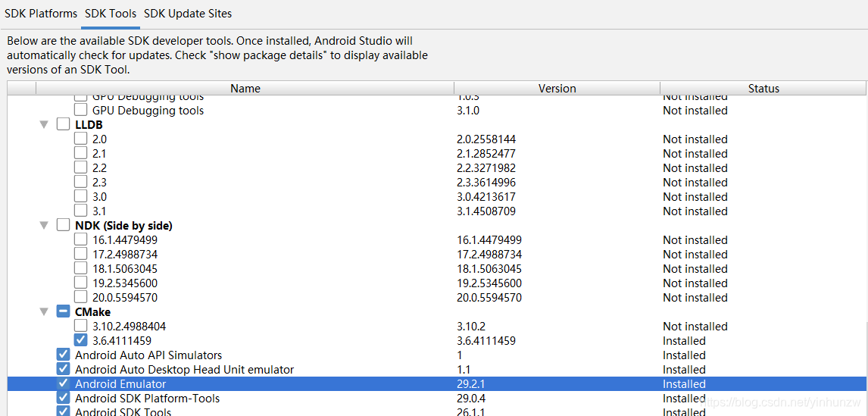
Task: Select the GPU Debugging tools 3.1.0 name
Action: (x=148, y=110)
